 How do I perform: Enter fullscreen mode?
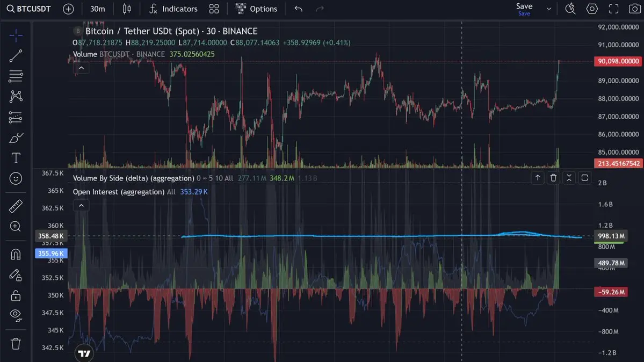coord(613,9)
